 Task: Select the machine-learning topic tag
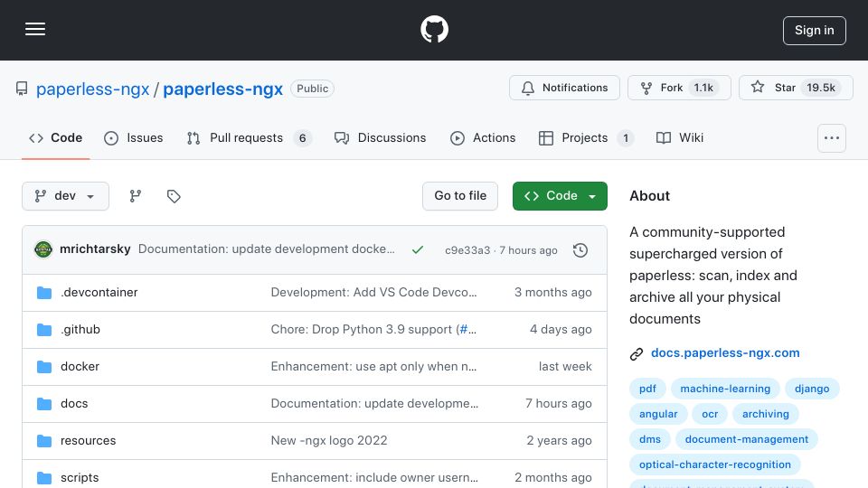point(725,389)
